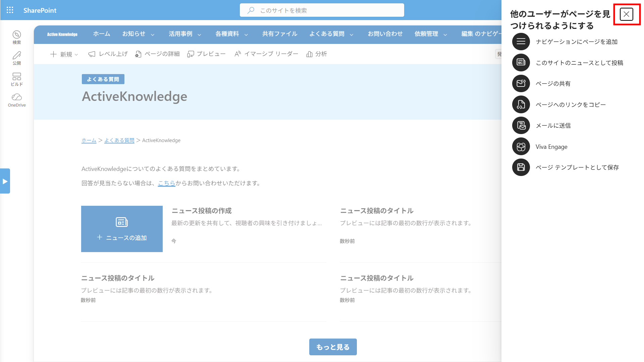Open the Viva Engage share icon
The height and width of the screenshot is (362, 644).
tap(521, 146)
